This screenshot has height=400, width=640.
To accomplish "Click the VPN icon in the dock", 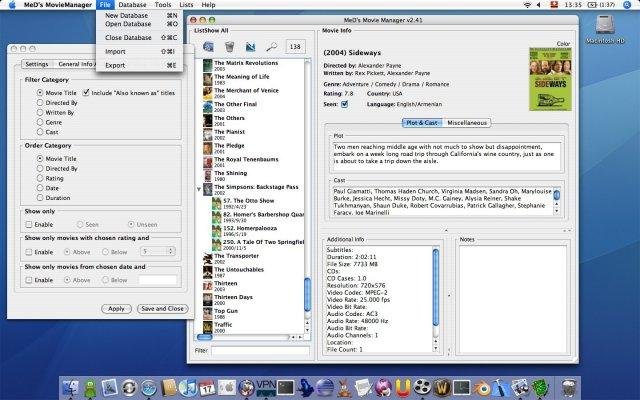I will pos(266,387).
